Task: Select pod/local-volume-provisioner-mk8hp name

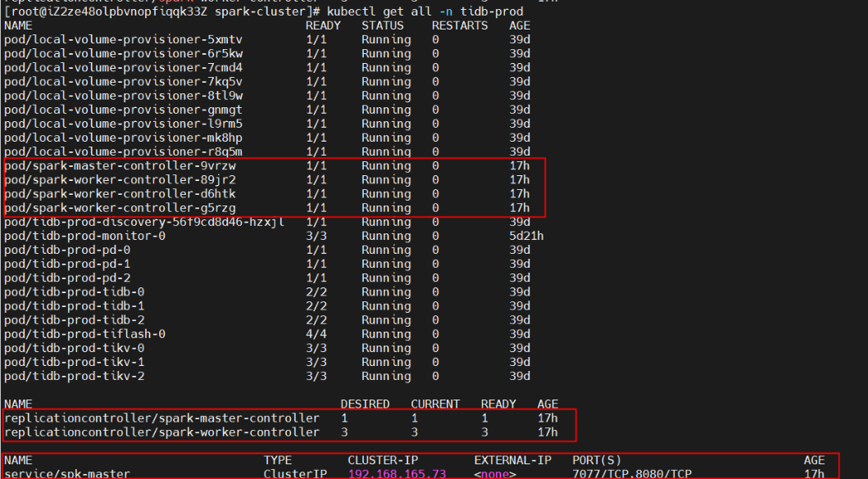Action: (x=124, y=138)
